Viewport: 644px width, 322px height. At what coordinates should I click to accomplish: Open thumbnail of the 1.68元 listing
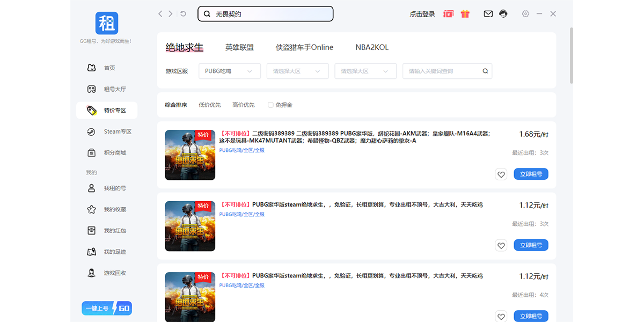[x=190, y=155]
